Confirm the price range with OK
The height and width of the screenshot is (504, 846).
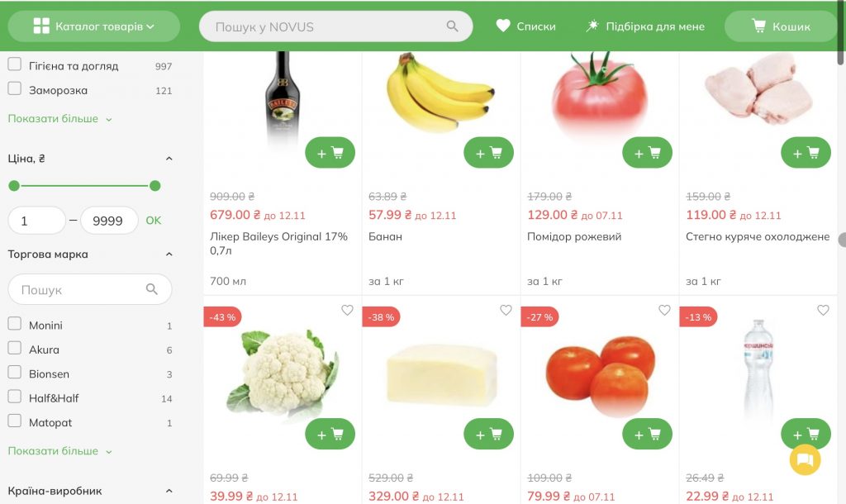coord(153,220)
